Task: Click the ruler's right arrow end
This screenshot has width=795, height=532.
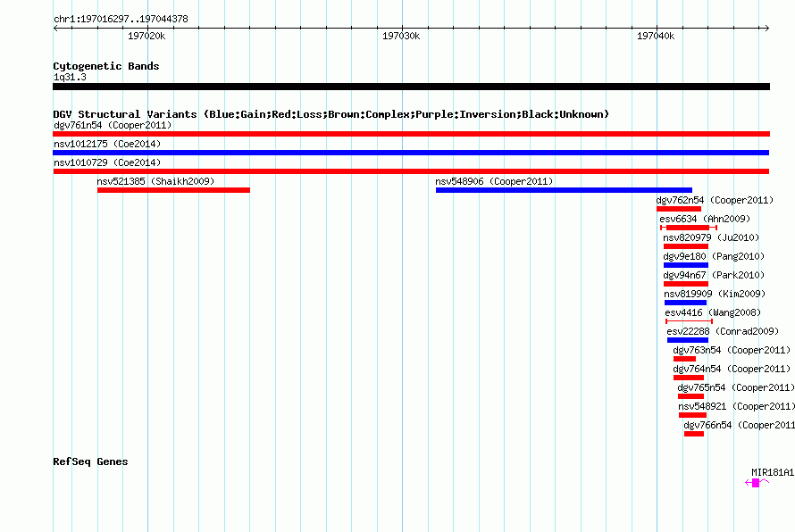Action: click(x=767, y=28)
